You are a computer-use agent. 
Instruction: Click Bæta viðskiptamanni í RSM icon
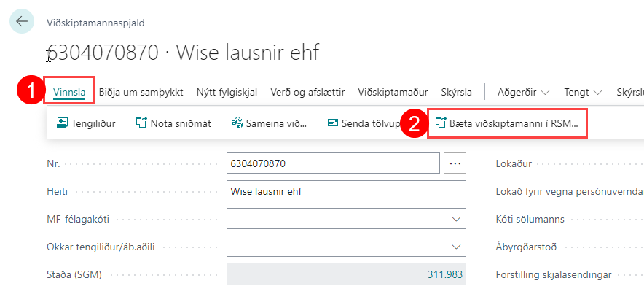tap(441, 123)
